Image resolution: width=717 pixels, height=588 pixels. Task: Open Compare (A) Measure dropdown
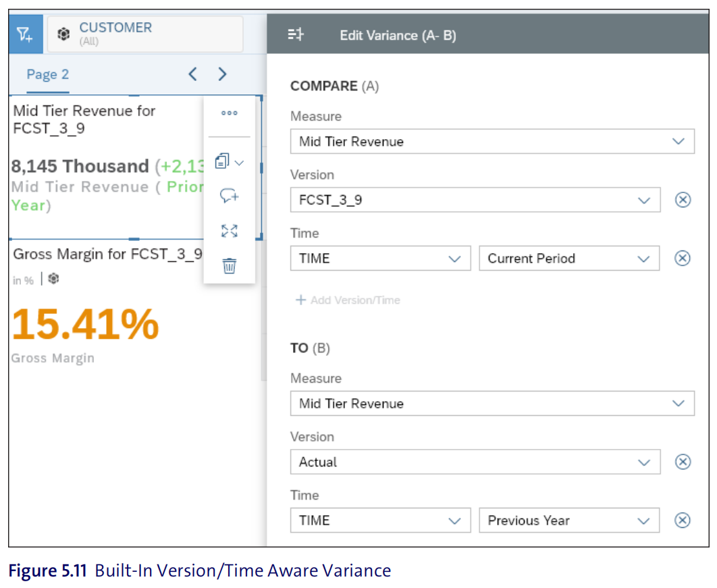point(492,141)
